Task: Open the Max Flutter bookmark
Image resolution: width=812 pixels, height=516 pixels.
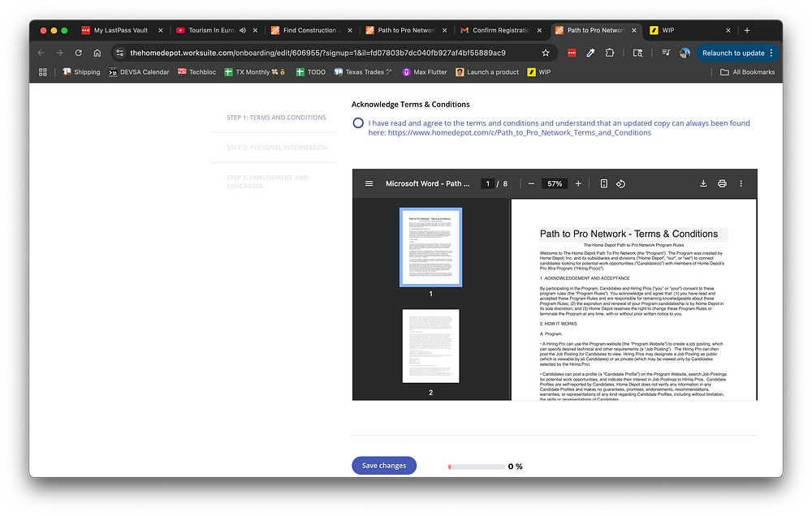Action: (425, 72)
